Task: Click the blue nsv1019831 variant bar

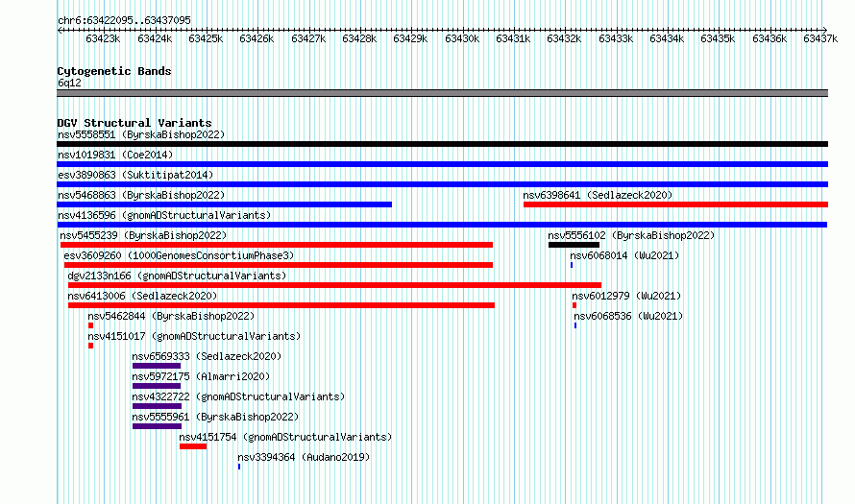Action: [x=442, y=164]
